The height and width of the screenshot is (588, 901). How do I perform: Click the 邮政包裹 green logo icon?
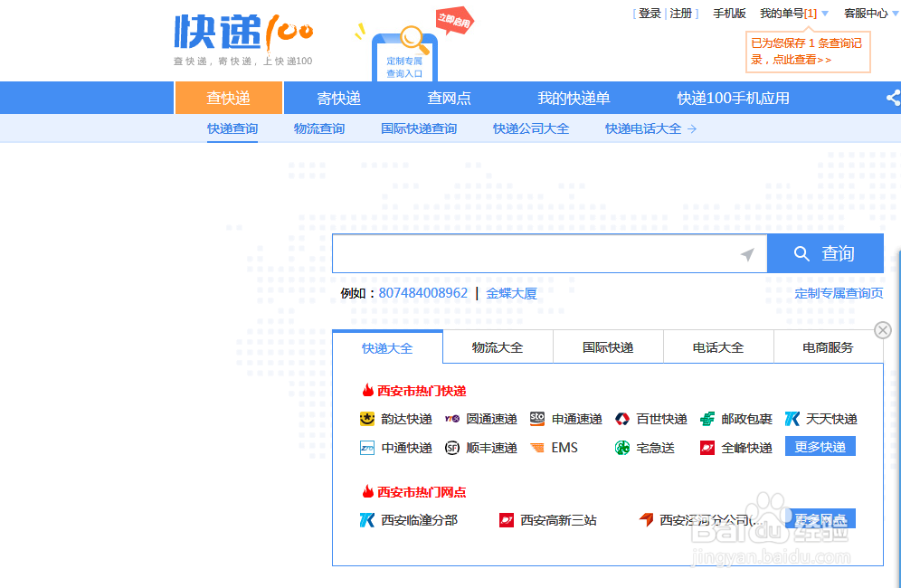coord(707,419)
